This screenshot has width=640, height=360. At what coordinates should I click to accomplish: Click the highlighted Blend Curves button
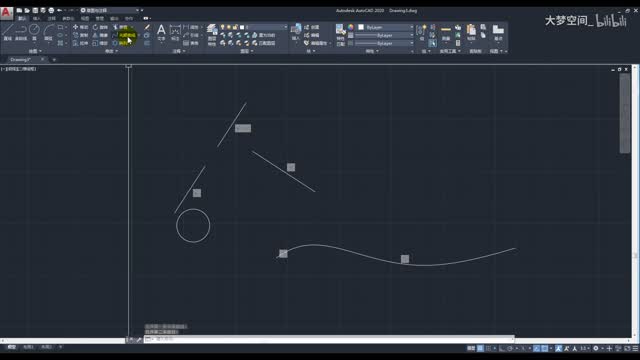124,35
